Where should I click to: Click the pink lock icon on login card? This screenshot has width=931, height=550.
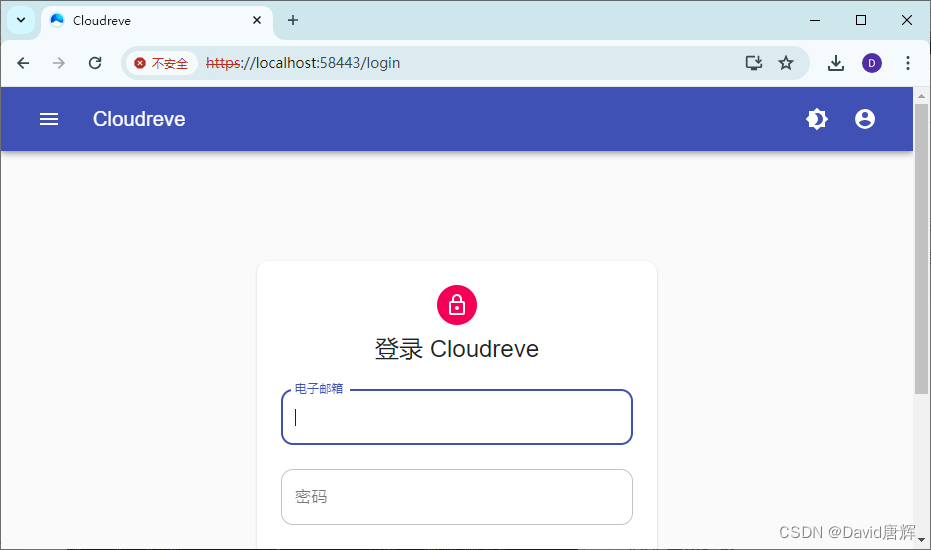[x=457, y=305]
